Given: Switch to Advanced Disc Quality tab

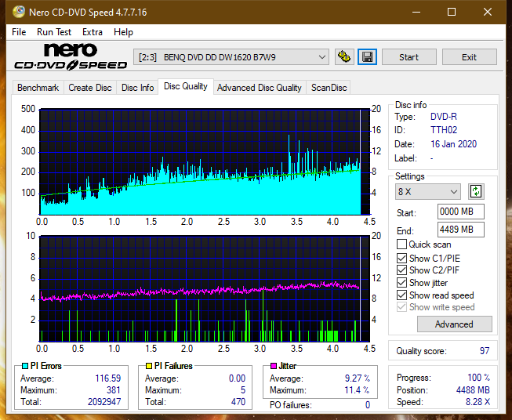Looking at the screenshot, I should pos(260,88).
